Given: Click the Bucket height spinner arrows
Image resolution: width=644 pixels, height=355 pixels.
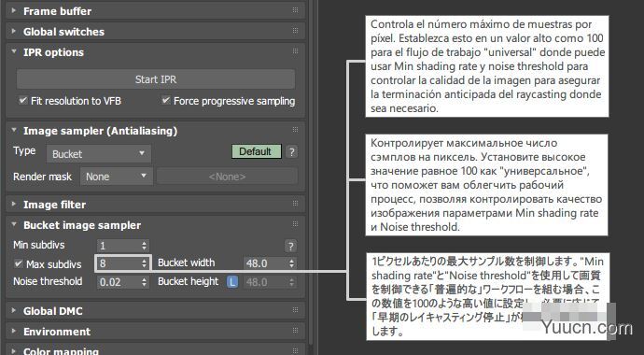Looking at the screenshot, I should pyautogui.click(x=291, y=282).
